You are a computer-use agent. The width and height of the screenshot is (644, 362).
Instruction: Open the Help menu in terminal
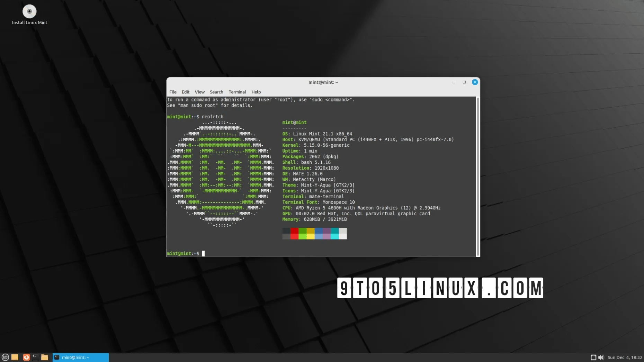pos(256,92)
